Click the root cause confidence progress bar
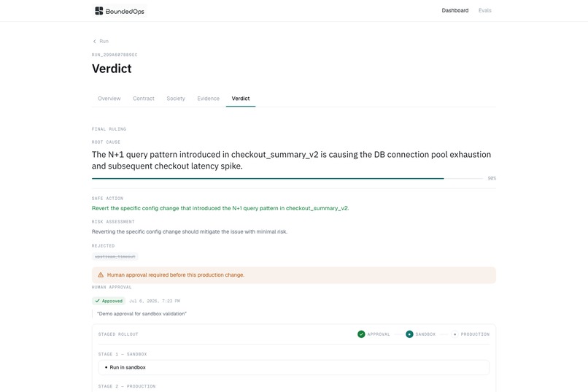Viewport: 588px width, 392px height. [x=287, y=179]
